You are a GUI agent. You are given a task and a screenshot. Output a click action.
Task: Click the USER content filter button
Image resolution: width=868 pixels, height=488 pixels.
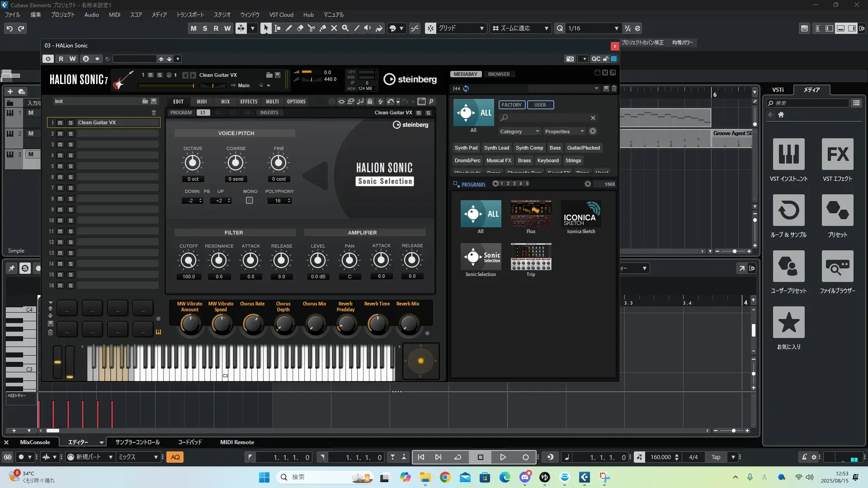pyautogui.click(x=540, y=105)
